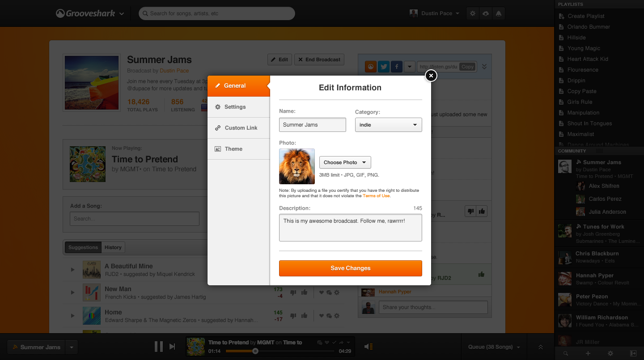644x360 pixels.
Task: Click thumbs down icon for New Man
Action: point(293,292)
